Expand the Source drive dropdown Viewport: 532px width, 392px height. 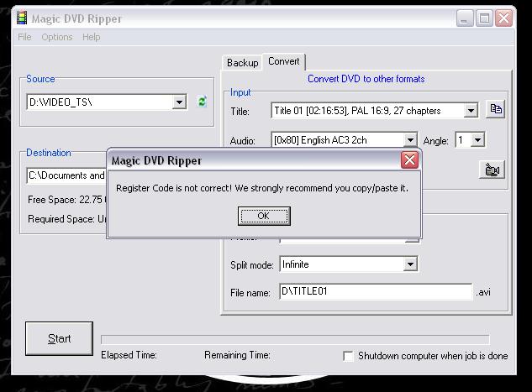pyautogui.click(x=179, y=102)
